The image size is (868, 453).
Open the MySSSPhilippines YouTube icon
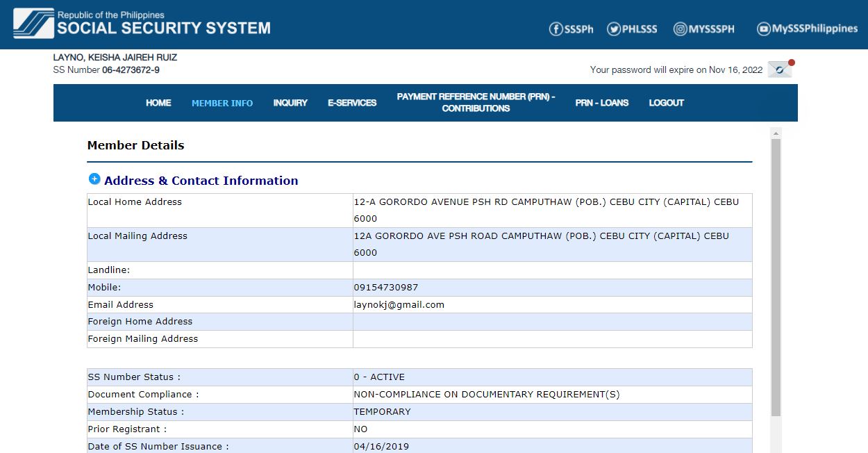764,28
